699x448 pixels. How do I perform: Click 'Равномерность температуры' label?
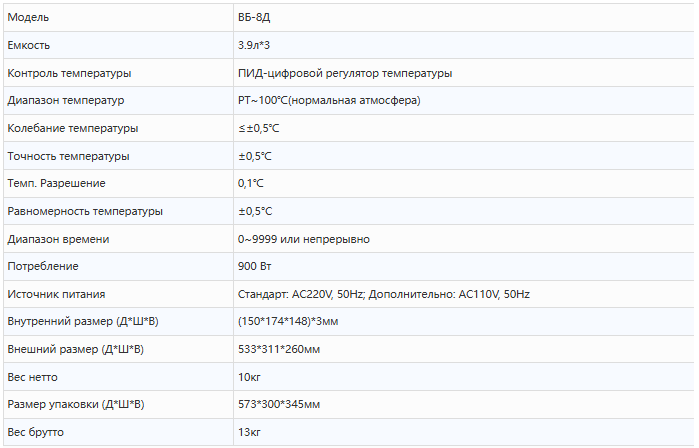(x=85, y=211)
